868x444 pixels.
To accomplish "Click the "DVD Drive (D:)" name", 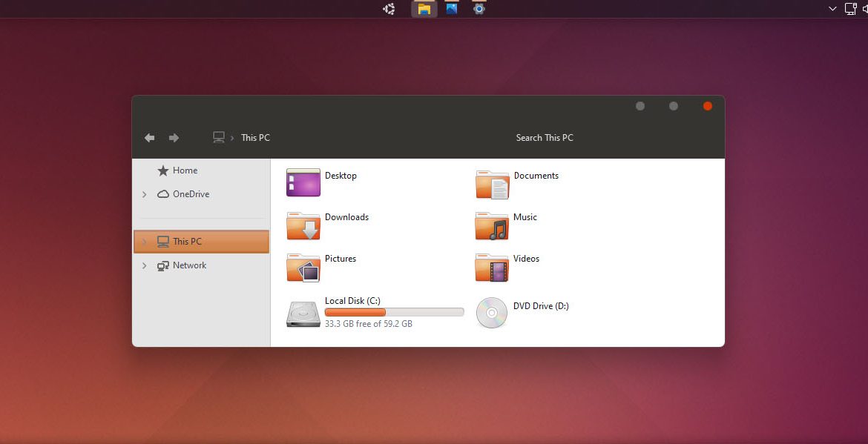I will coord(541,306).
